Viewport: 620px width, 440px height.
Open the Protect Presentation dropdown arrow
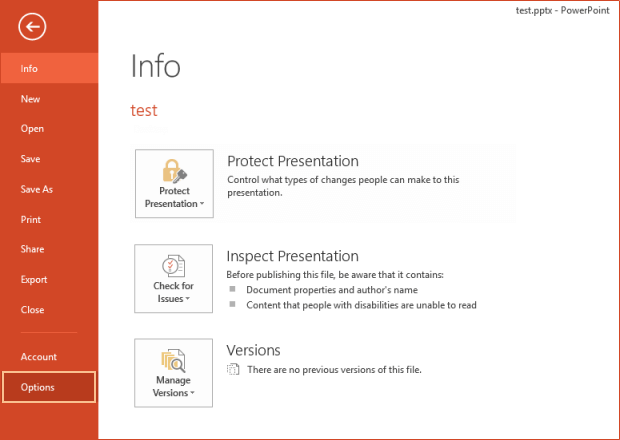click(202, 204)
